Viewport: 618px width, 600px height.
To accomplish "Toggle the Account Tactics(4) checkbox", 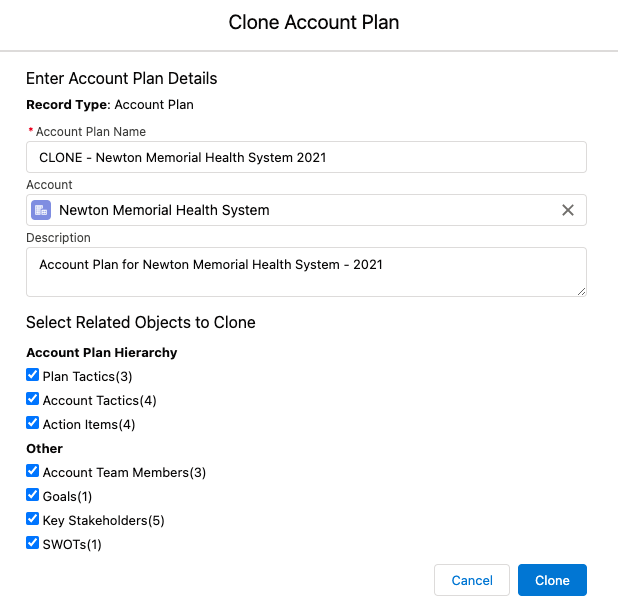I will (x=33, y=399).
